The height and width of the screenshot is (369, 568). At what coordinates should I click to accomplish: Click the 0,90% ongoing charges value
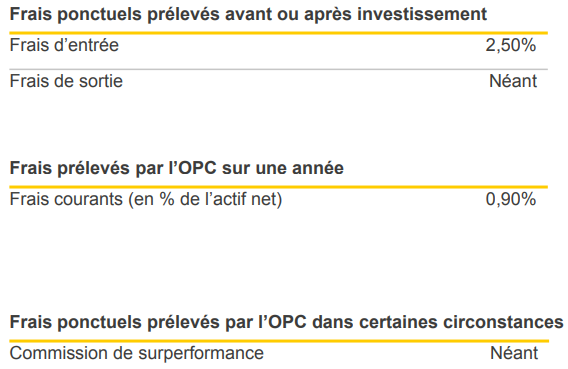(x=511, y=199)
